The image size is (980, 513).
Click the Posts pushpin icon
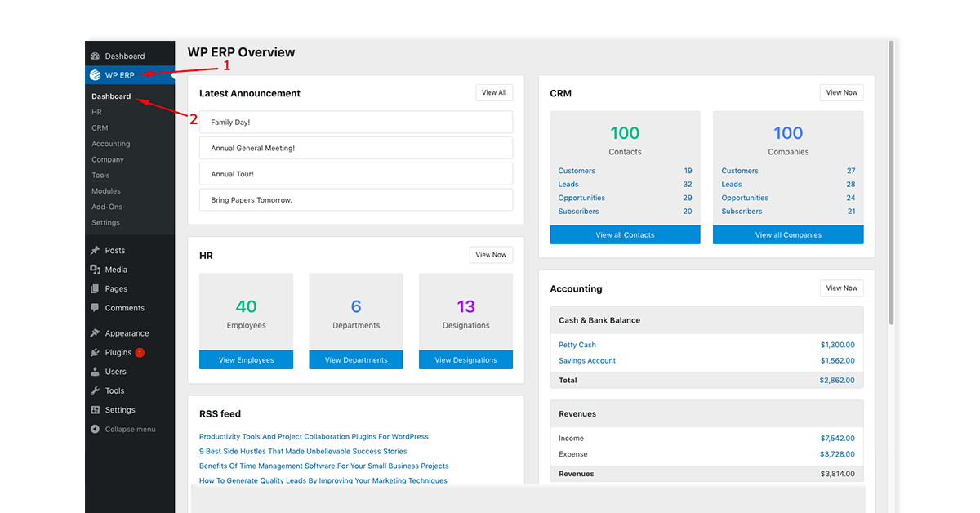pos(96,251)
